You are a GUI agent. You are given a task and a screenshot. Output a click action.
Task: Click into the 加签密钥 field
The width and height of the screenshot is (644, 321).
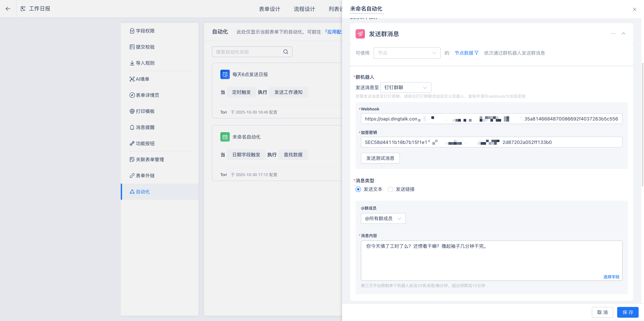point(492,142)
